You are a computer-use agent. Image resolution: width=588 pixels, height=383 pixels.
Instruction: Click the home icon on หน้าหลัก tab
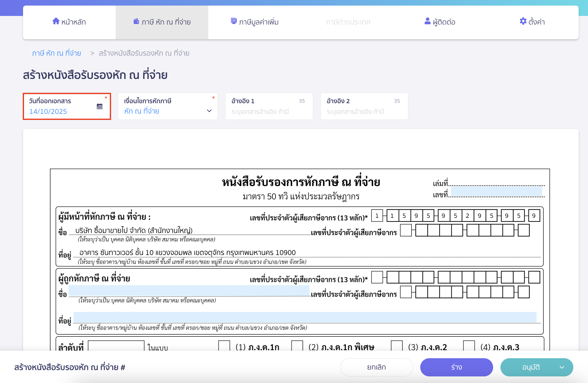[x=56, y=21]
